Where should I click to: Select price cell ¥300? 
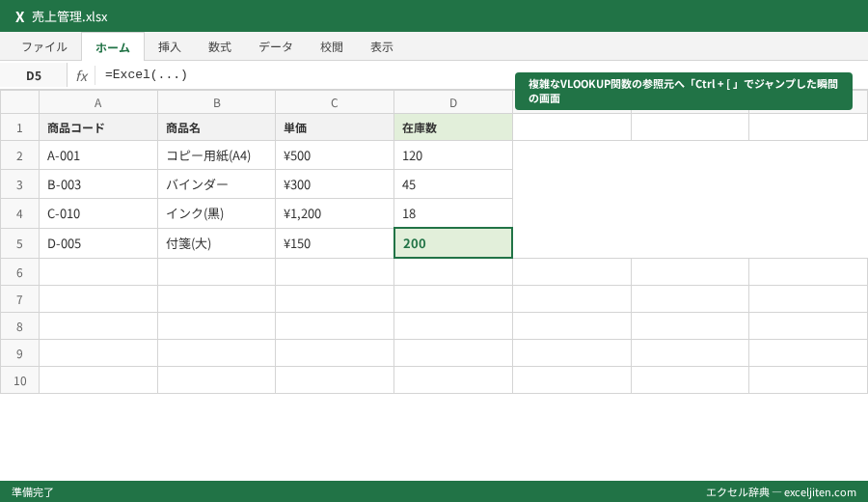[335, 184]
